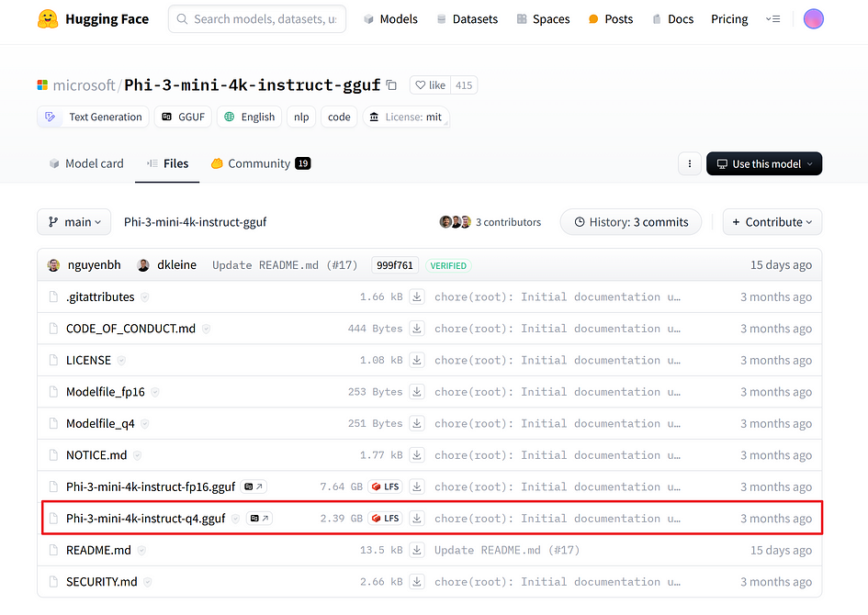The image size is (868, 615).
Task: Open commit hash 999f761
Action: pos(395,265)
